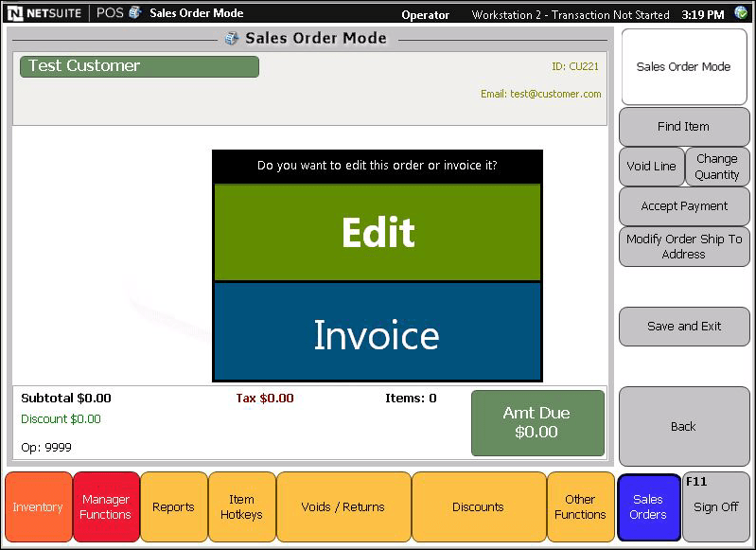Click the Tax $0.00 label

(265, 398)
